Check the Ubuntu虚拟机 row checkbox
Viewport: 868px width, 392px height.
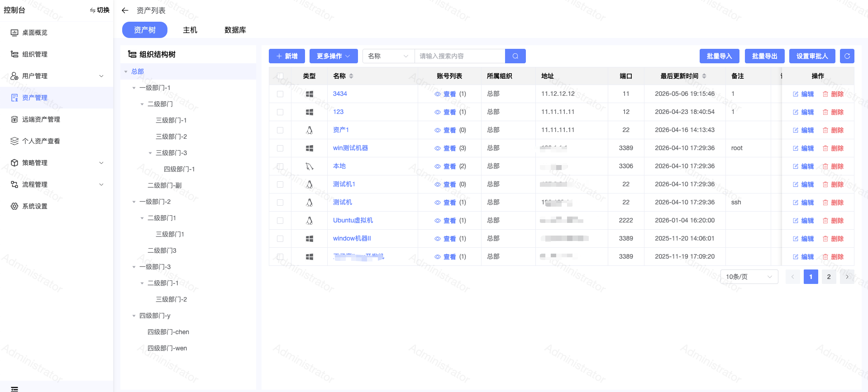280,221
